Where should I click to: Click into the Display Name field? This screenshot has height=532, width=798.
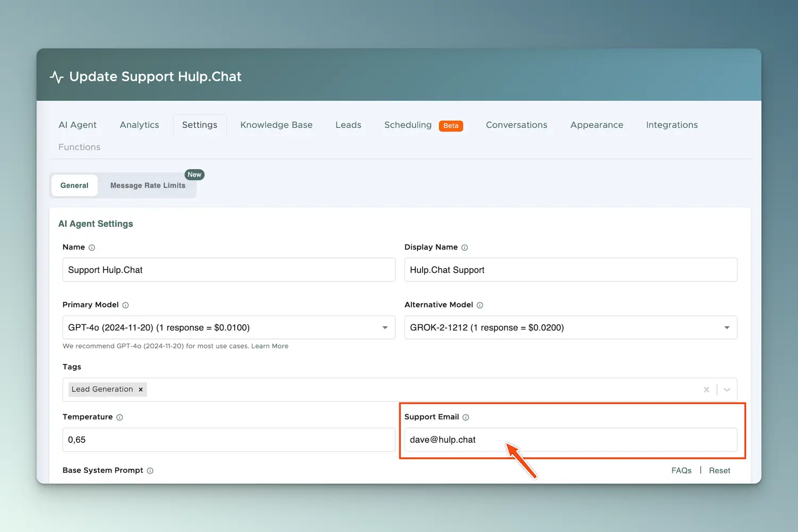coord(571,270)
